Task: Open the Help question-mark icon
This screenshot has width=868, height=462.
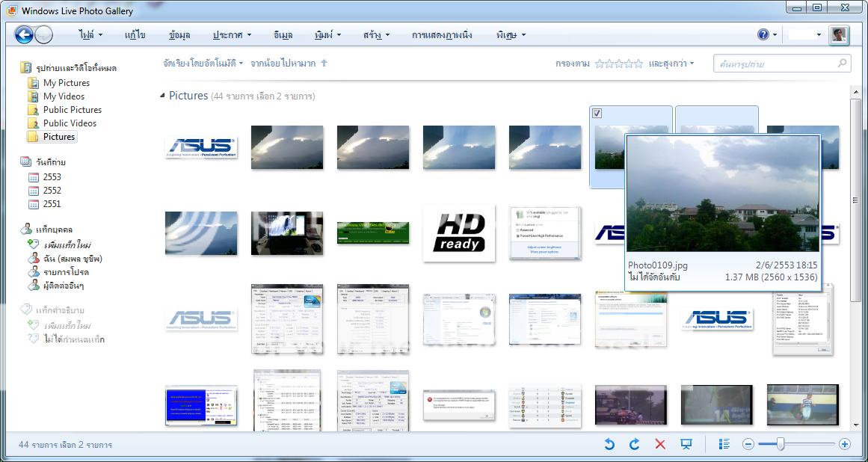Action: pyautogui.click(x=763, y=35)
